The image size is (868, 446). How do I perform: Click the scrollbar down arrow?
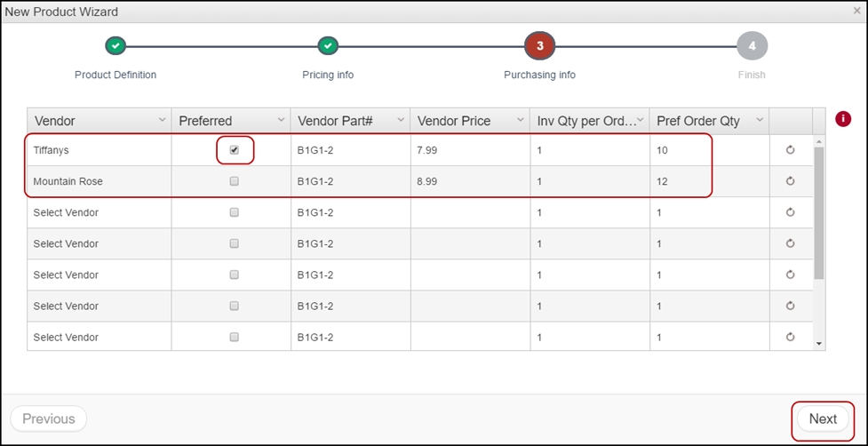point(819,344)
